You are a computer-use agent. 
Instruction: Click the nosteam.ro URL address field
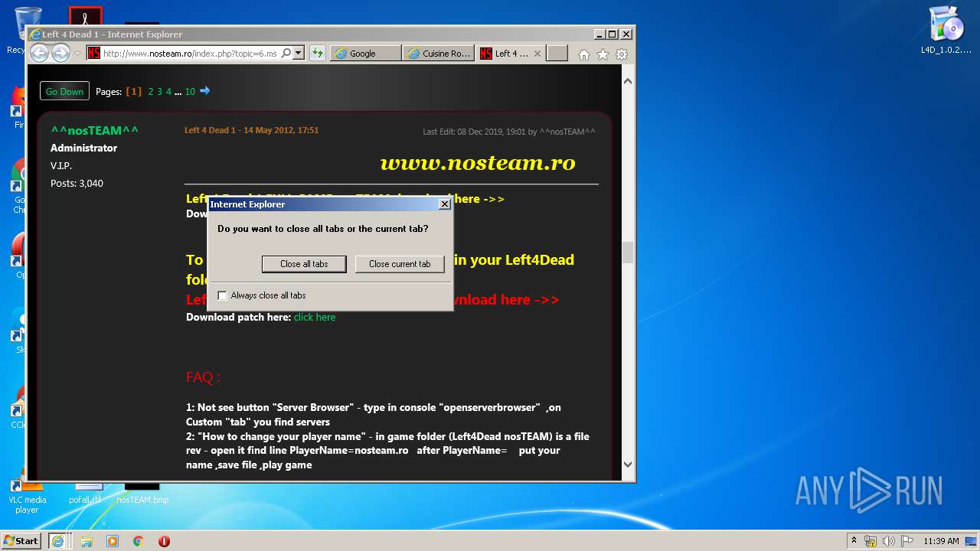189,54
